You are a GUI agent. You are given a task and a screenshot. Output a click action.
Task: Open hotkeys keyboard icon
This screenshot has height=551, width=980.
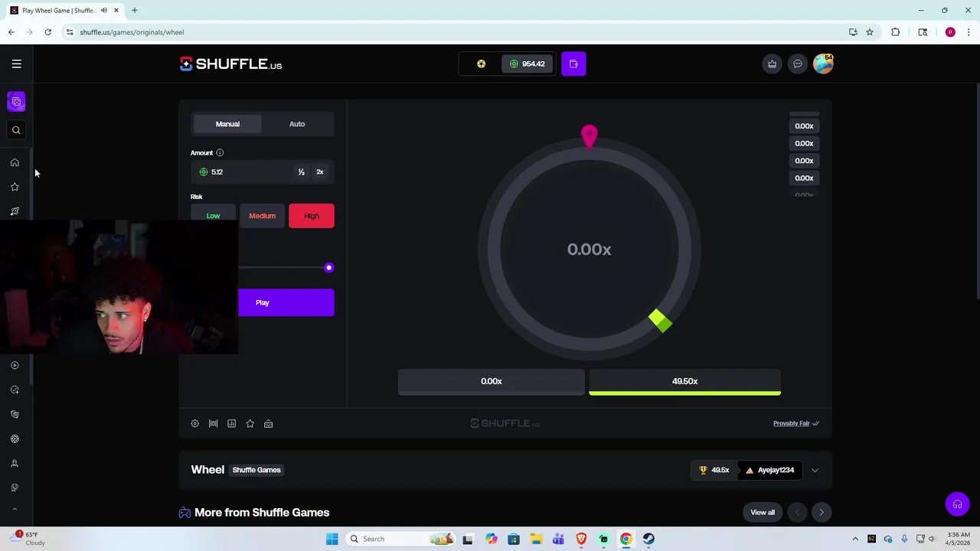coord(268,423)
